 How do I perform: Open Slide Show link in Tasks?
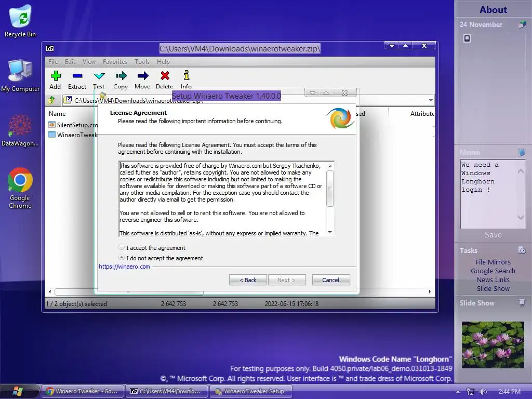(493, 288)
